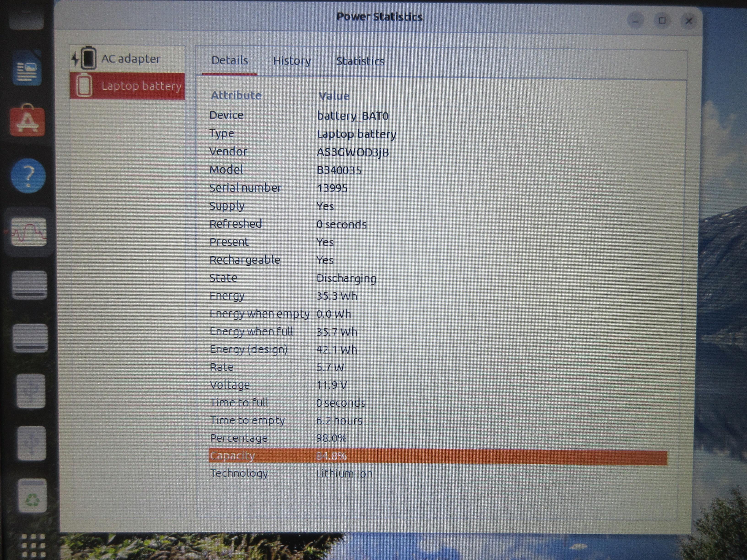Screen dimensions: 747x560
Task: Select the Percentage value 98.0%
Action: pyautogui.click(x=331, y=439)
